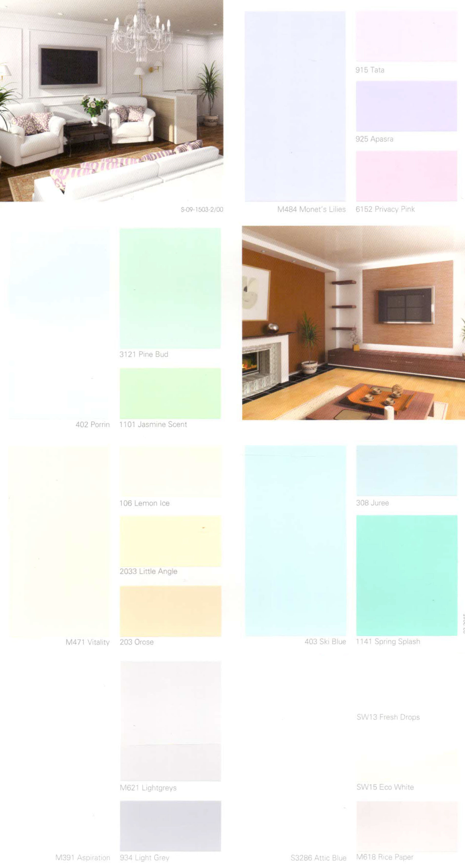Choose the 6152 Privacy Pink swatch
Image resolution: width=465 pixels, height=868 pixels.
(x=406, y=176)
